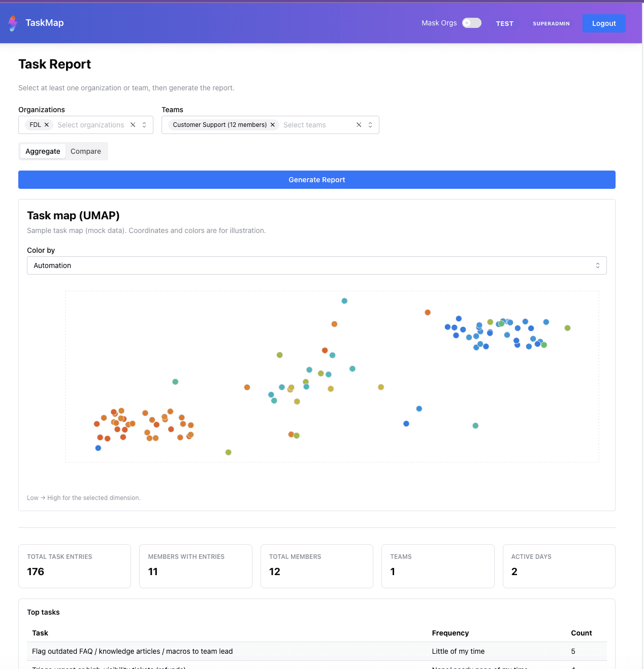Open the TEST navigation link
Viewport: 644px width, 669px height.
[504, 23]
